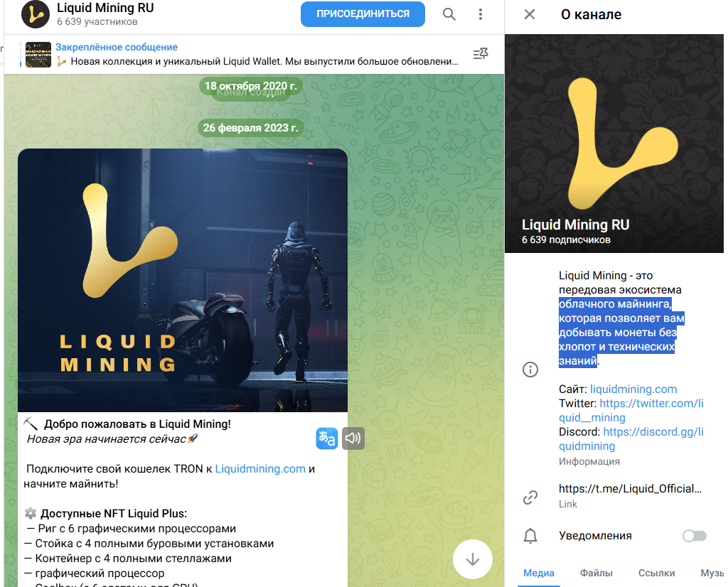This screenshot has height=587, width=728.
Task: Open the three-dot more options menu
Action: coord(481,14)
